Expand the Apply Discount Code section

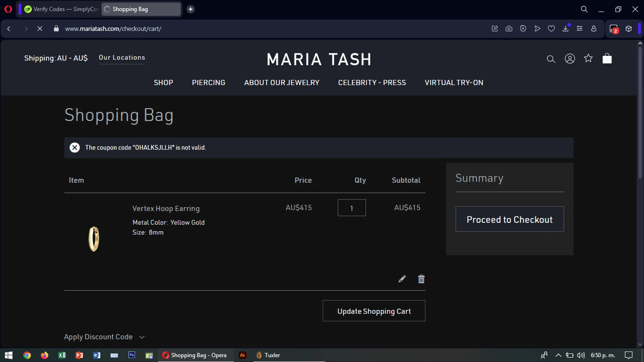104,337
